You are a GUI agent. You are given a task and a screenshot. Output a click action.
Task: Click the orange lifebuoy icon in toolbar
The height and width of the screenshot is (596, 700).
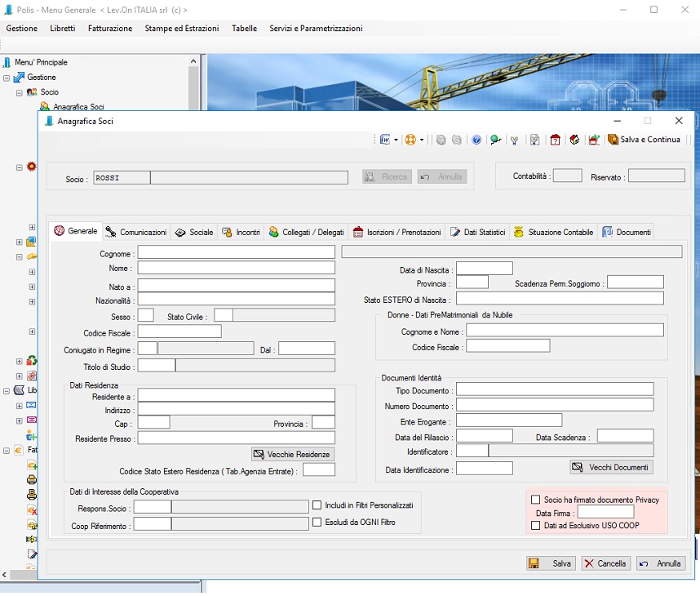coord(410,140)
